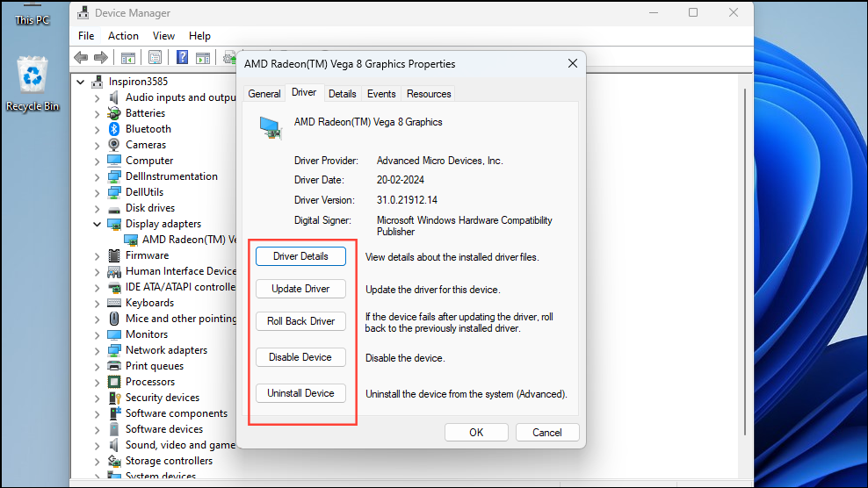
Task: Open Recycle Bin desktop icon
Action: [33, 84]
